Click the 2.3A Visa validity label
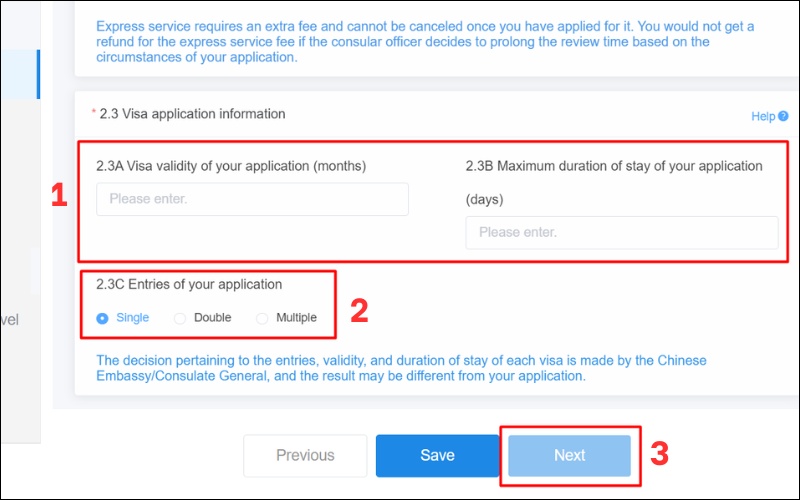The width and height of the screenshot is (800, 500). point(230,166)
